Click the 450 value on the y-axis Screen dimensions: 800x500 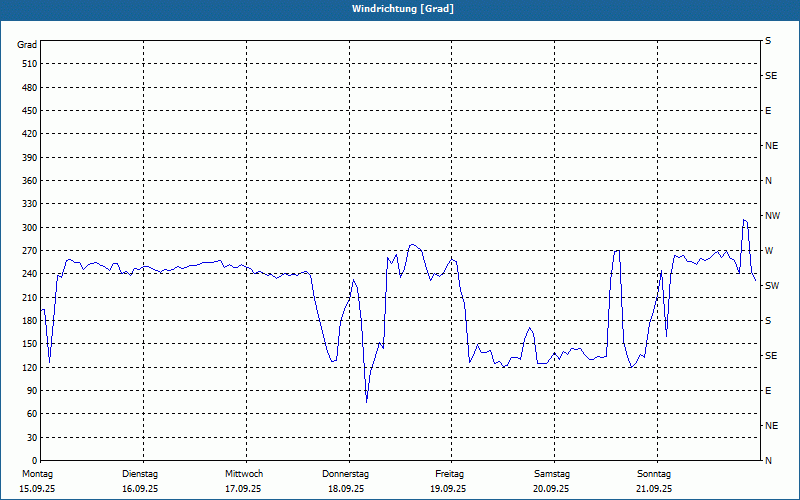tap(30, 111)
